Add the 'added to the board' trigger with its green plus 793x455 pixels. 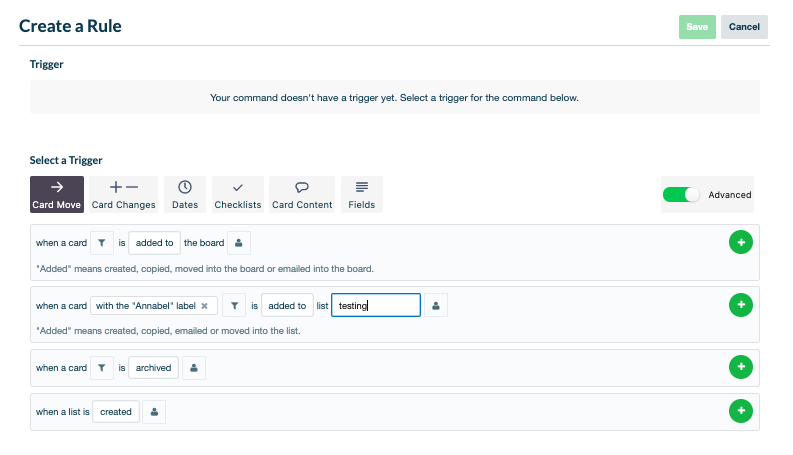tap(740, 242)
